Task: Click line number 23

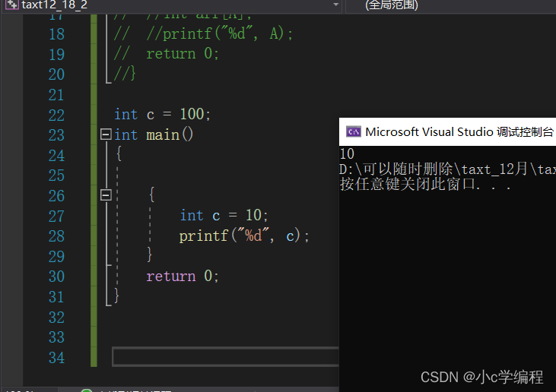Action: (x=56, y=135)
